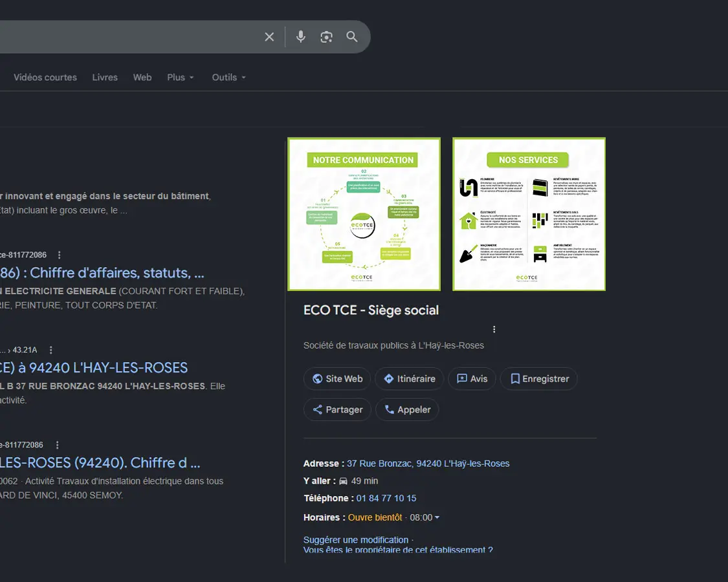Click the Site Web button

point(337,379)
